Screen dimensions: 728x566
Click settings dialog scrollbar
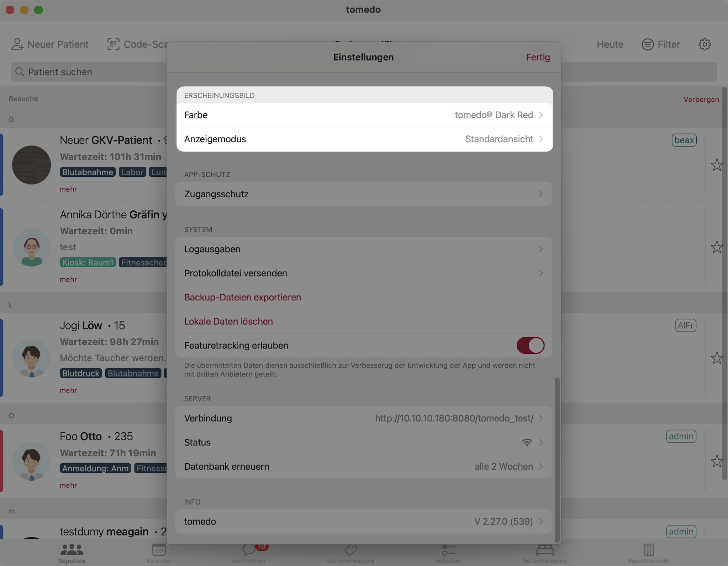(x=557, y=460)
